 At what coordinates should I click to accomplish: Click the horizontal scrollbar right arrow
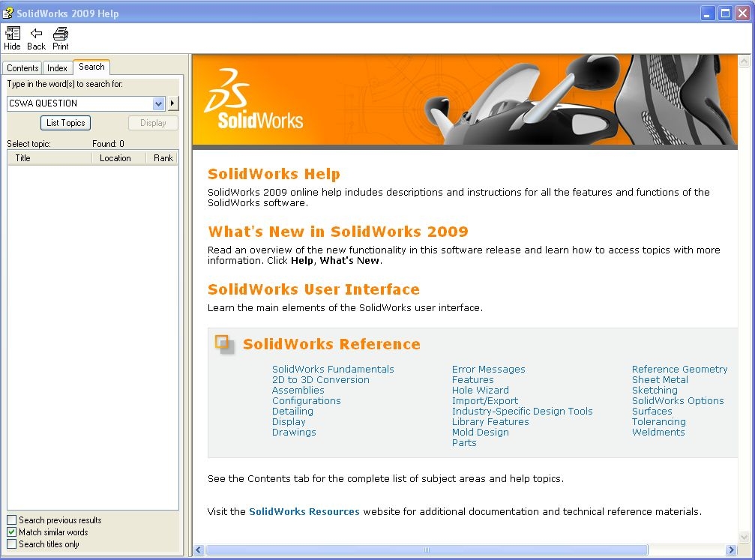tap(732, 550)
